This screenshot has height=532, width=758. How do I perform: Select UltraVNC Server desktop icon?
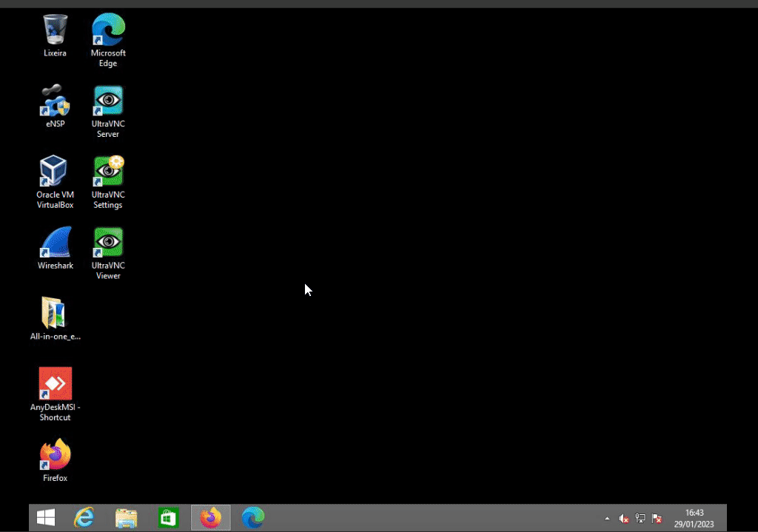108,112
